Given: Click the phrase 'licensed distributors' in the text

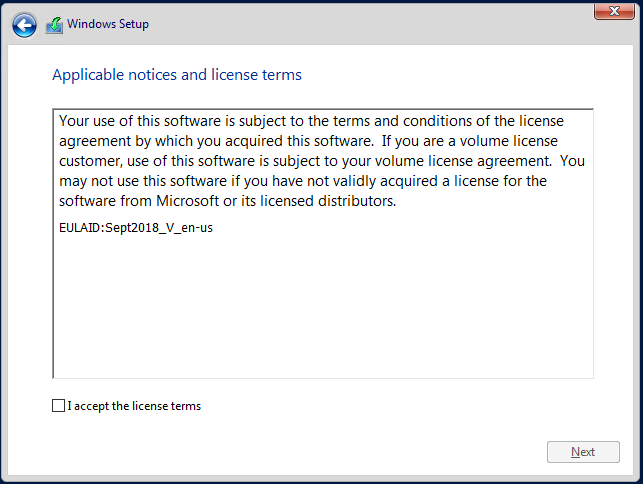Looking at the screenshot, I should point(328,201).
